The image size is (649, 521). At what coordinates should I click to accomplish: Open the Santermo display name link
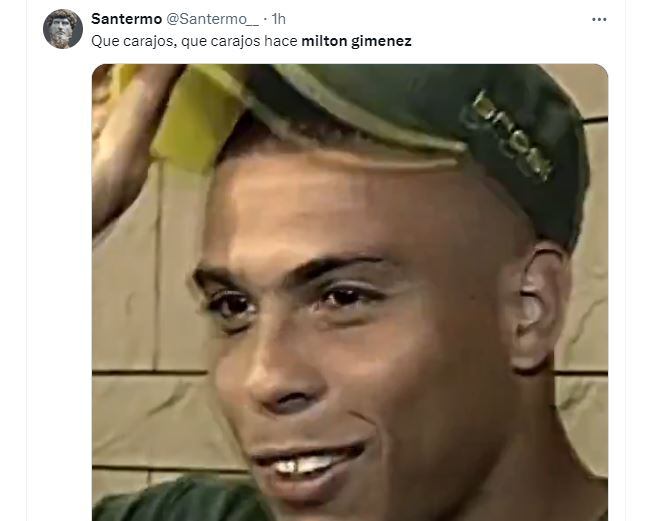click(x=126, y=19)
